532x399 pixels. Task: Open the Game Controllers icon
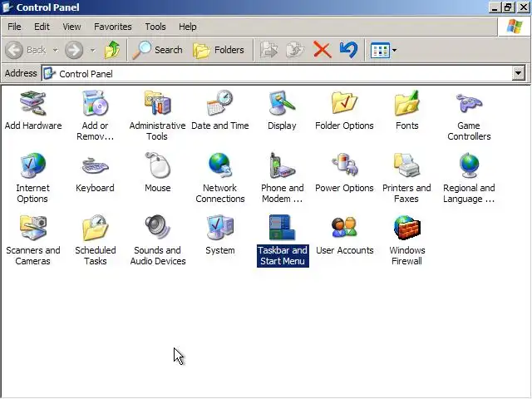point(469,103)
